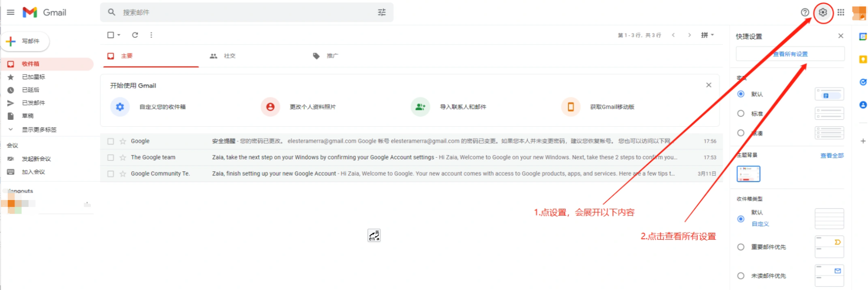Viewport: 868px width, 290px height.
Task: Open the help question mark icon
Action: pyautogui.click(x=805, y=13)
